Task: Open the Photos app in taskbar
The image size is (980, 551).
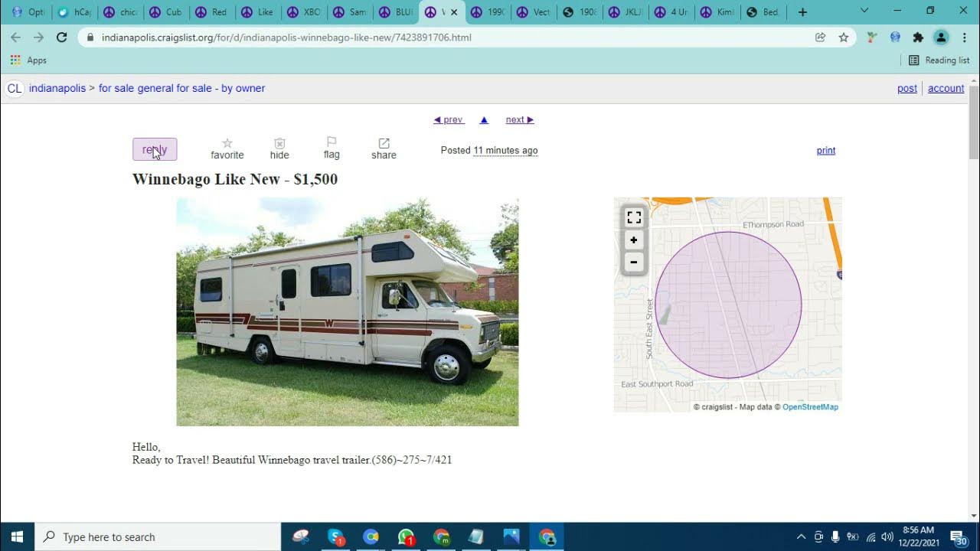Action: coord(511,536)
